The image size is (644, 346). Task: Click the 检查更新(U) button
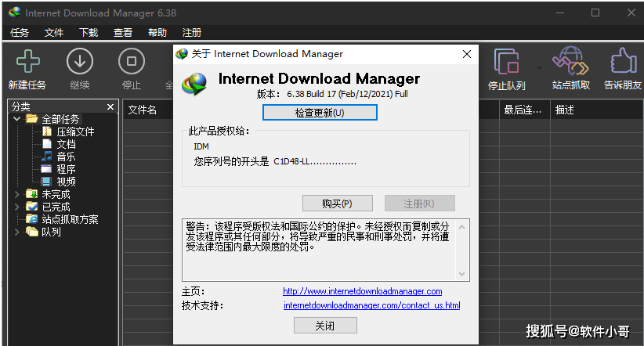tap(320, 113)
